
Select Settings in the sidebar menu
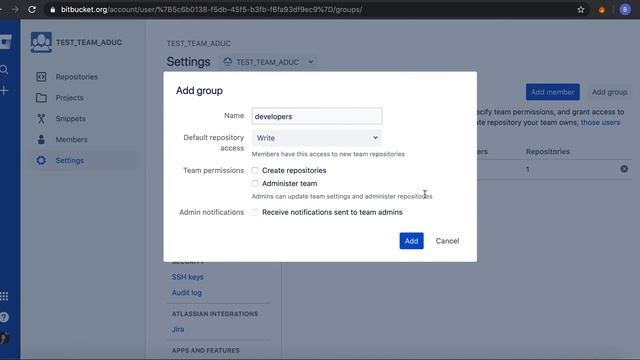pyautogui.click(x=70, y=160)
